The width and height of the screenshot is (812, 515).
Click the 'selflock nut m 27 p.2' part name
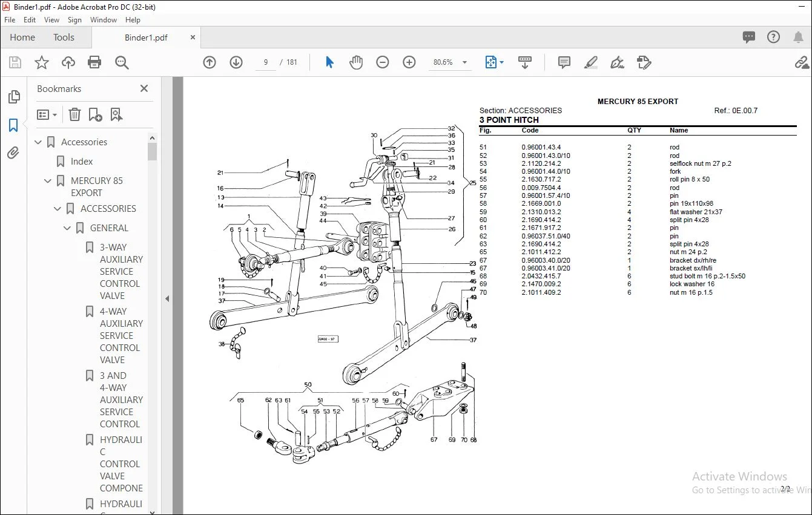700,163
